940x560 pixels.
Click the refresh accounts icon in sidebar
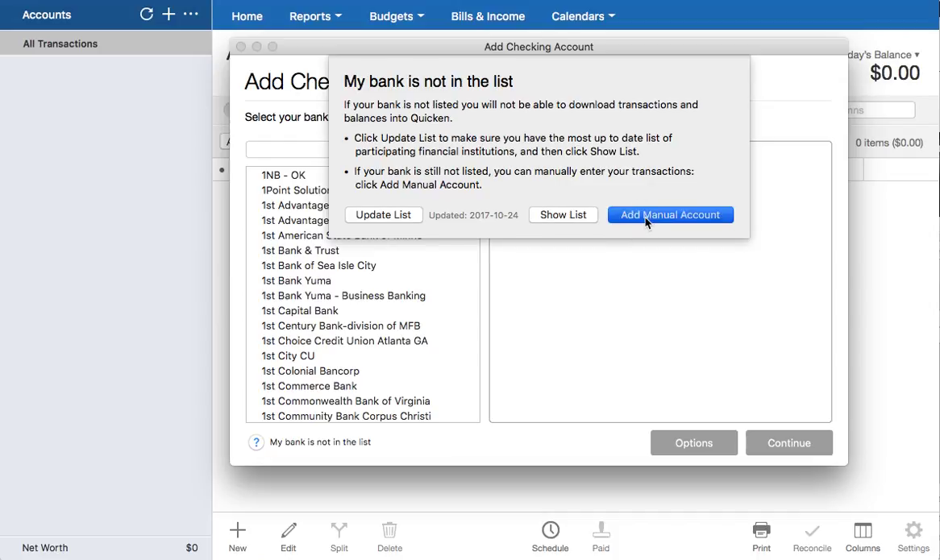coord(146,15)
